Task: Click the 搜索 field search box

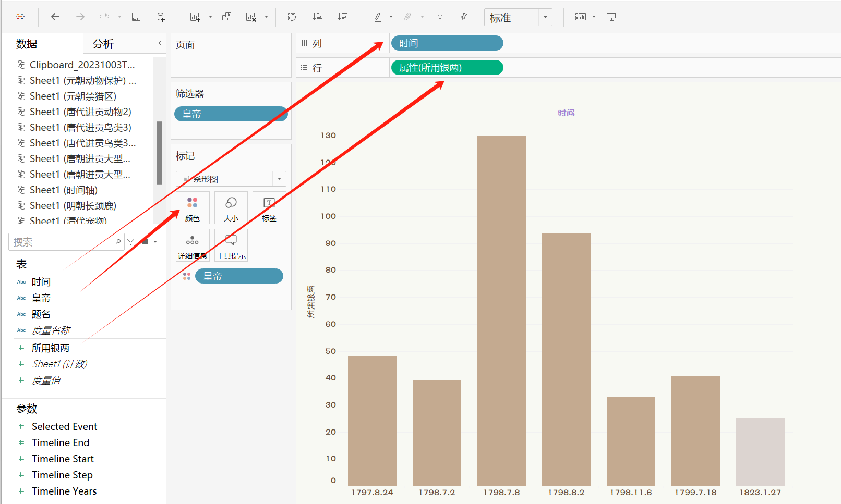Action: coord(63,242)
